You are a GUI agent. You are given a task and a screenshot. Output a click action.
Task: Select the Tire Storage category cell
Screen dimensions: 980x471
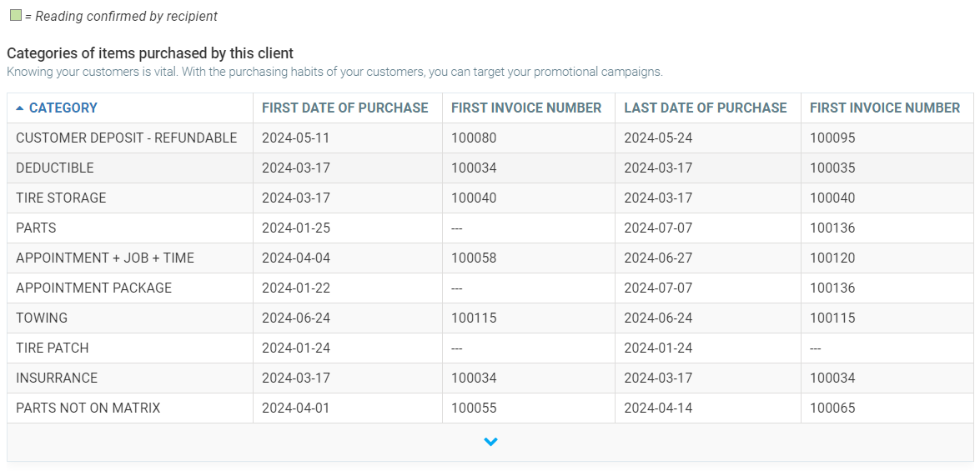pyautogui.click(x=61, y=198)
